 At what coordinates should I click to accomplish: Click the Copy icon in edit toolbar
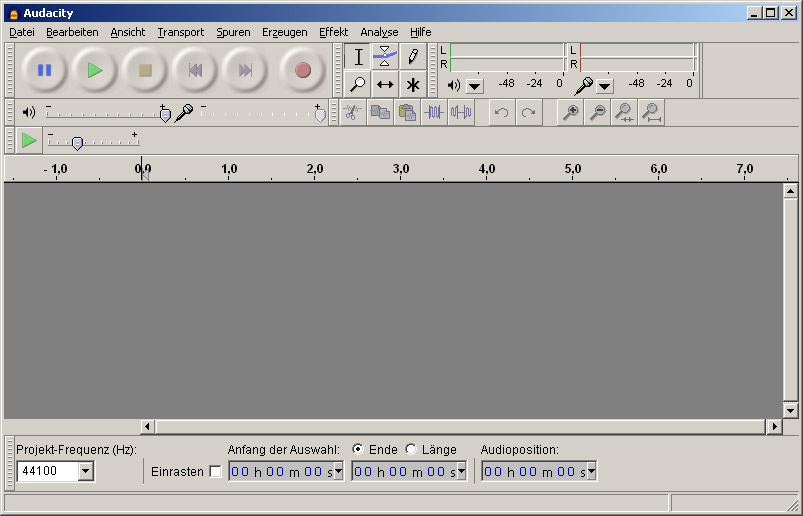click(x=380, y=112)
